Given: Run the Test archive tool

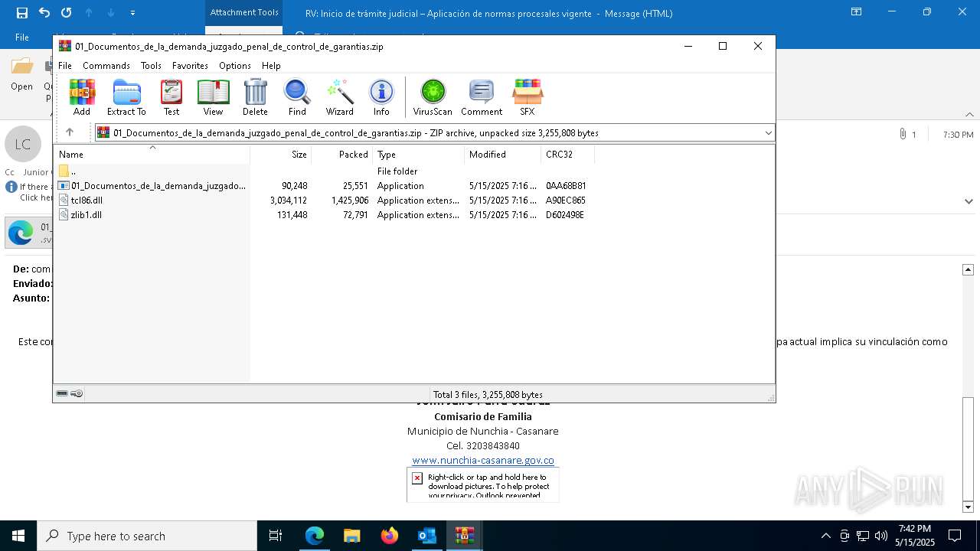Looking at the screenshot, I should tap(171, 97).
